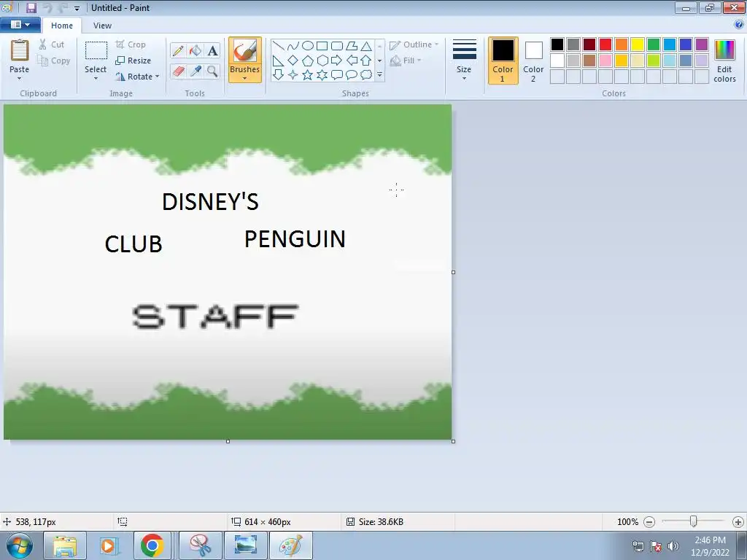This screenshot has width=747, height=560.
Task: Pick the purple color swatch
Action: click(702, 44)
